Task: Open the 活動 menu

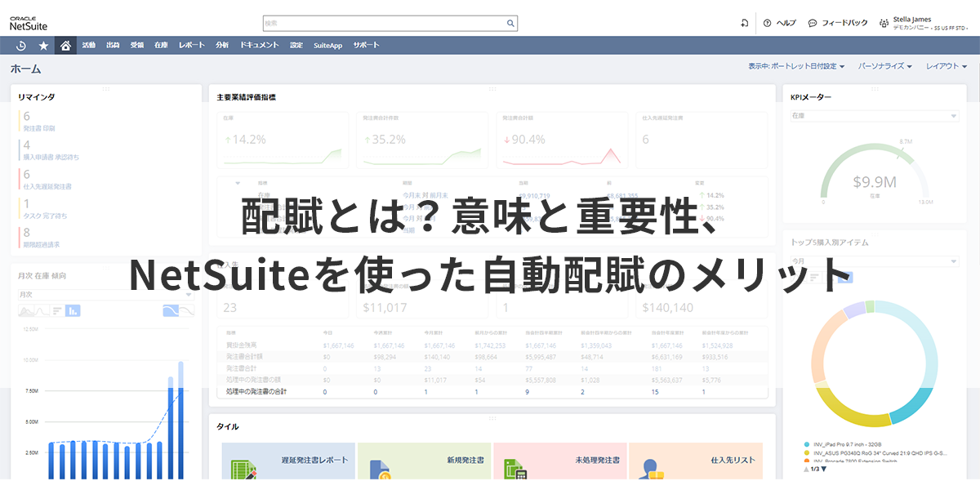Action: (89, 46)
